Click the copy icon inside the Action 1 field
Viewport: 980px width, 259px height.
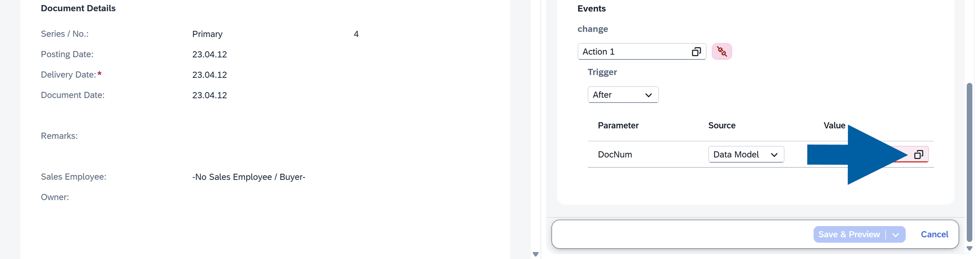point(696,51)
